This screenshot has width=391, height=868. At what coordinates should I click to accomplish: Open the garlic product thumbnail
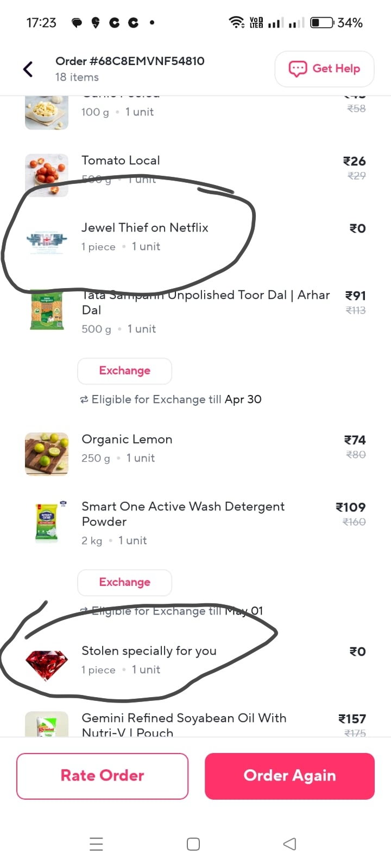47,112
